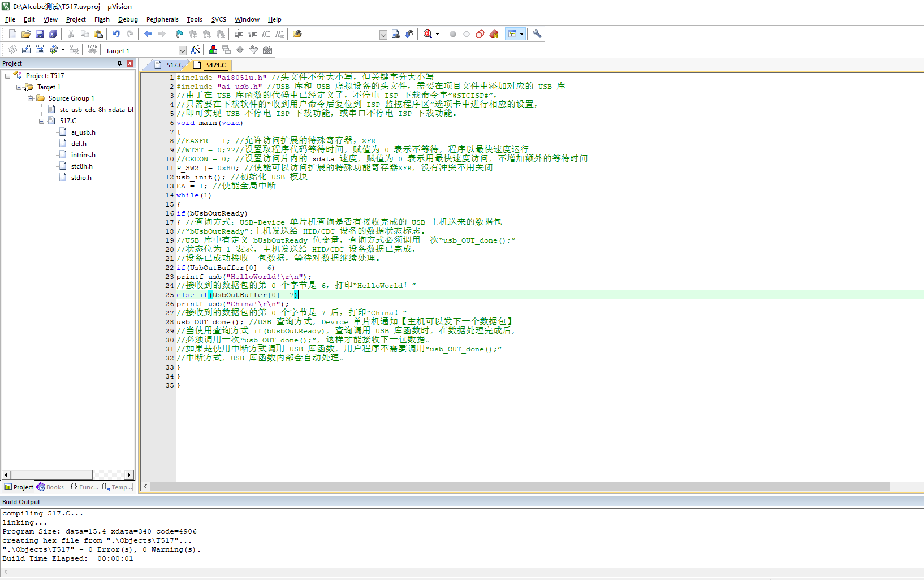This screenshot has width=924, height=580.
Task: Open Manage Project Items colored blocks icon
Action: 213,50
